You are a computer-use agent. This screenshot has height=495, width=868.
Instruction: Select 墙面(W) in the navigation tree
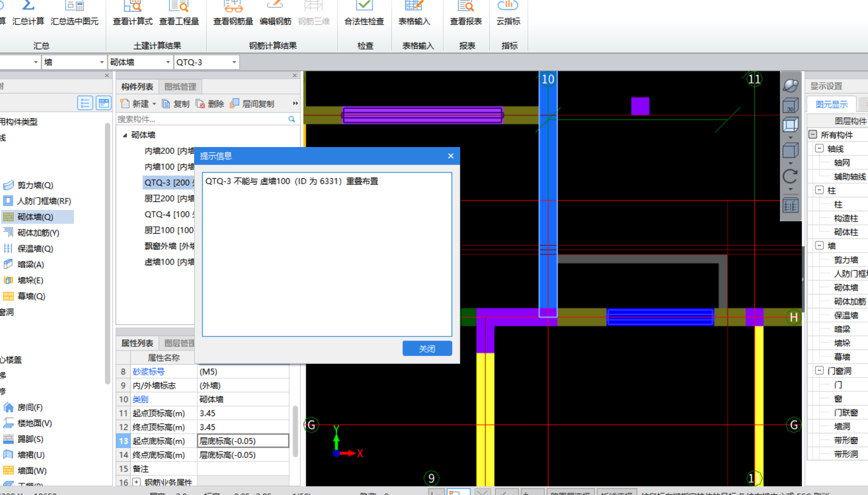click(x=25, y=471)
